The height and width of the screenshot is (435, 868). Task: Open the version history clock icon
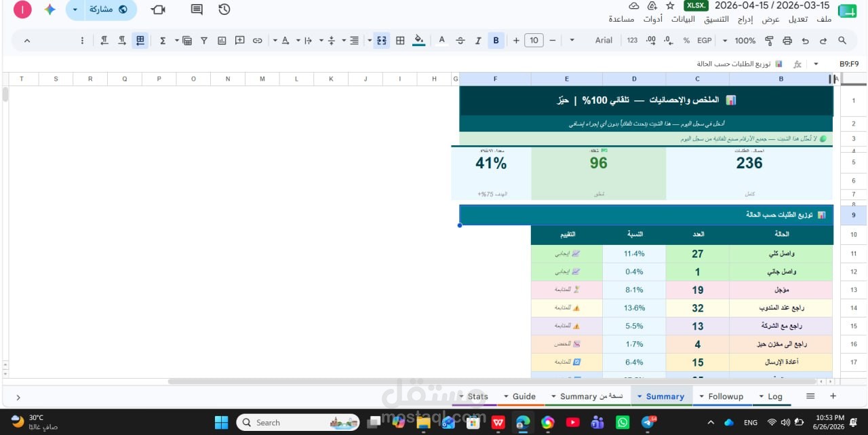224,10
